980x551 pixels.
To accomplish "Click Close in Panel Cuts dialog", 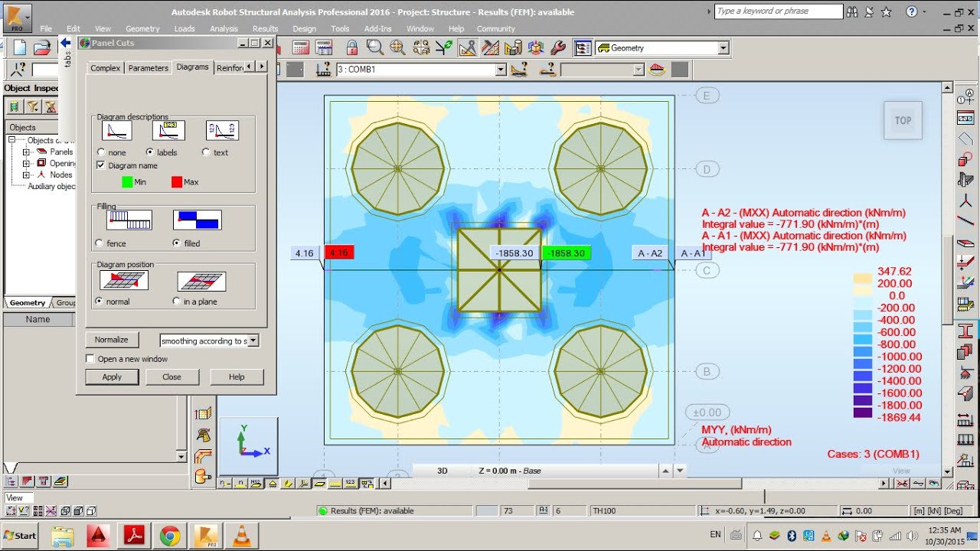I will pos(171,377).
